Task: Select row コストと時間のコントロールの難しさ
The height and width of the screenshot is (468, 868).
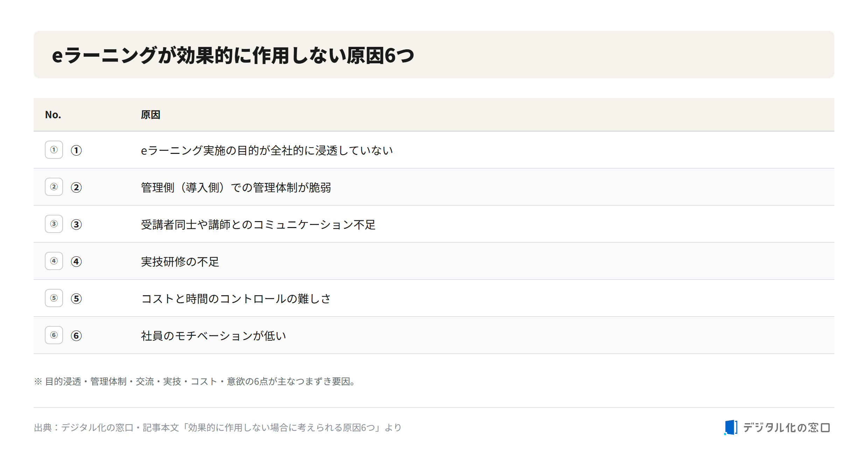Action: pyautogui.click(x=434, y=298)
